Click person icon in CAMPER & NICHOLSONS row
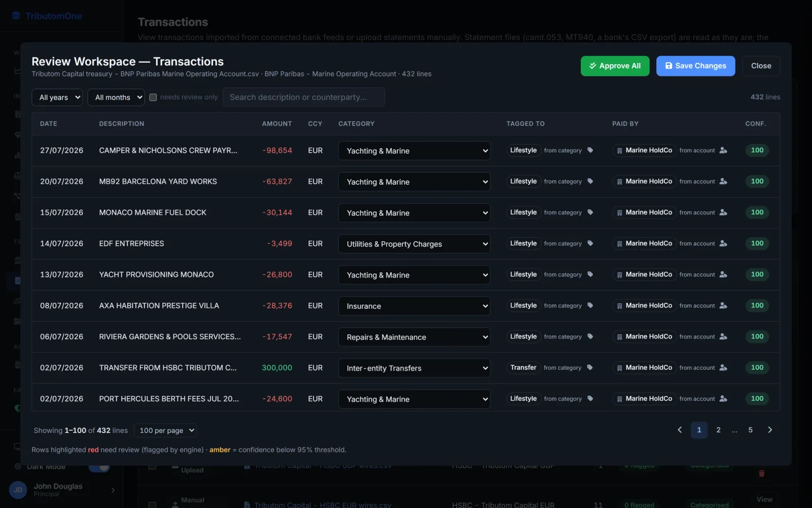The height and width of the screenshot is (508, 812). tap(723, 150)
